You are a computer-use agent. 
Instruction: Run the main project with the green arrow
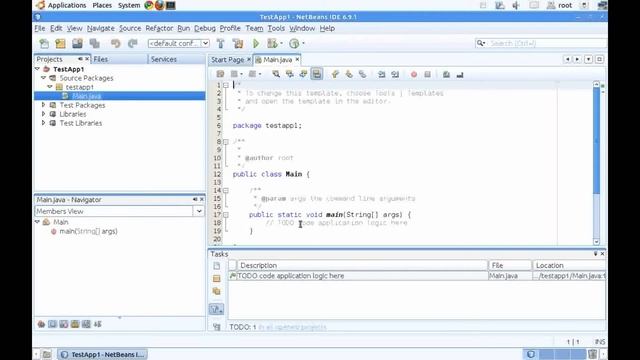tap(256, 43)
